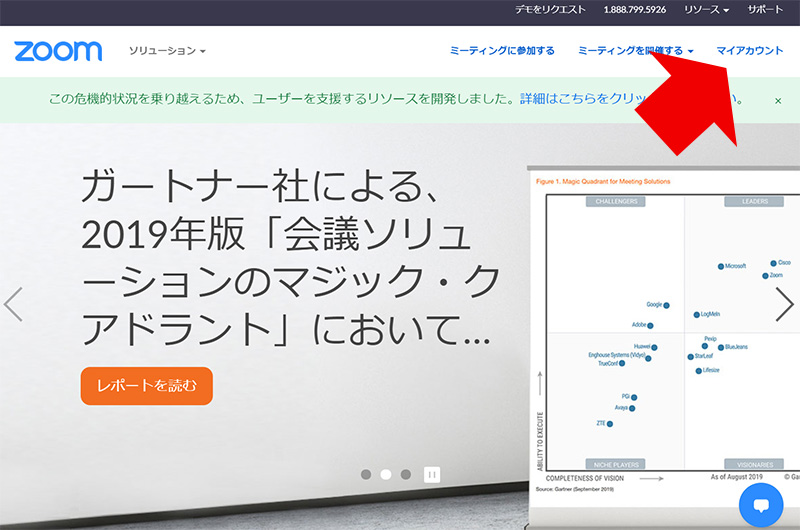Click ミーティングに参加する in the nav bar
Viewport: 800px width, 530px height.
(502, 51)
